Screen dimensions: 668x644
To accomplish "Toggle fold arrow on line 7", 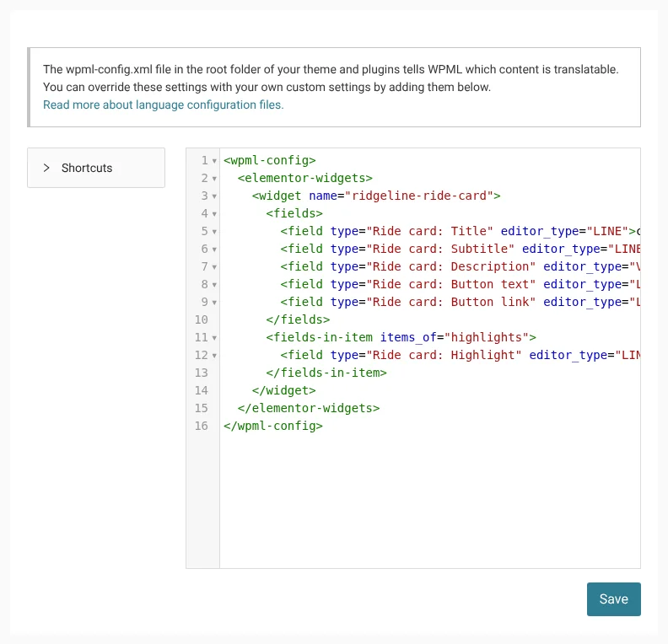I will pyautogui.click(x=214, y=267).
